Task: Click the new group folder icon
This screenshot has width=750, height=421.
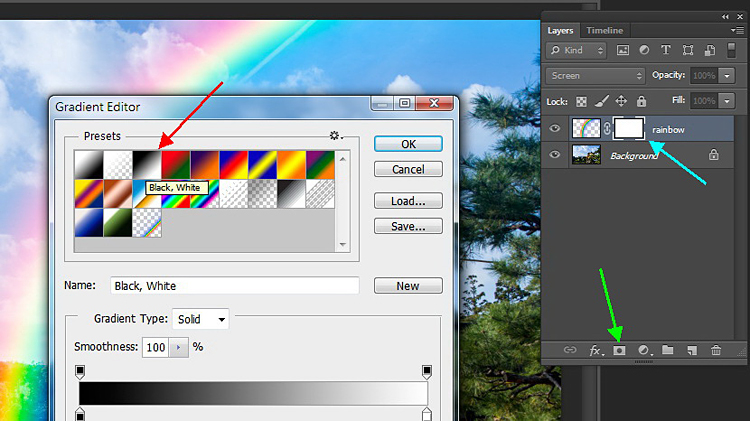Action: (668, 350)
